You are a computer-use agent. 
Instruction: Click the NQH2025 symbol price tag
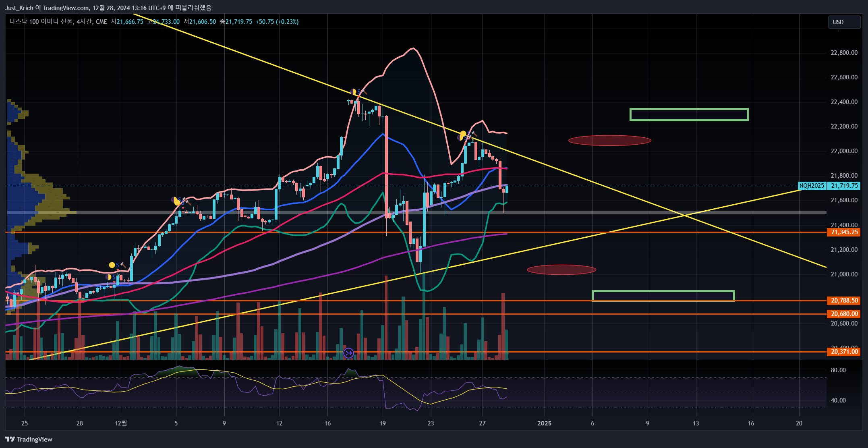click(812, 186)
